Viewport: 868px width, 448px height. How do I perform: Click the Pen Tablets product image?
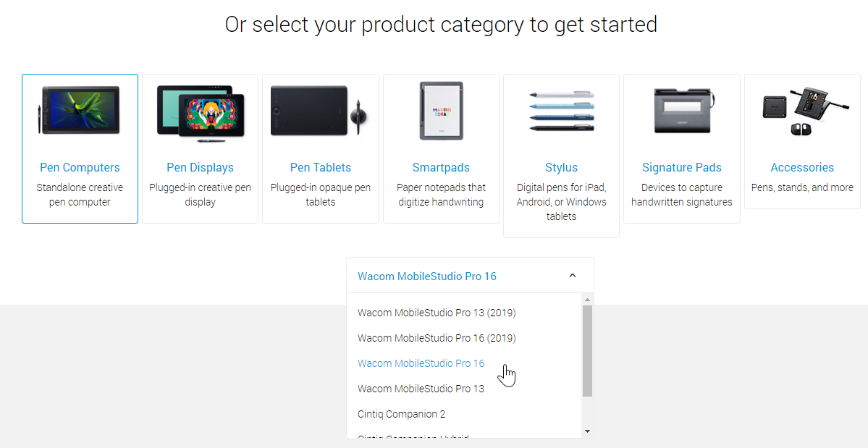pos(320,111)
